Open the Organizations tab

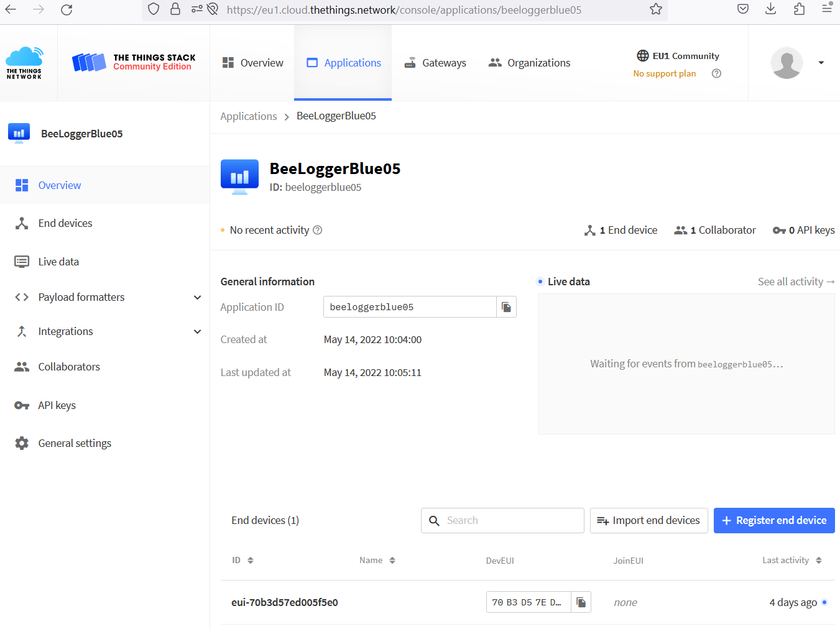point(529,63)
